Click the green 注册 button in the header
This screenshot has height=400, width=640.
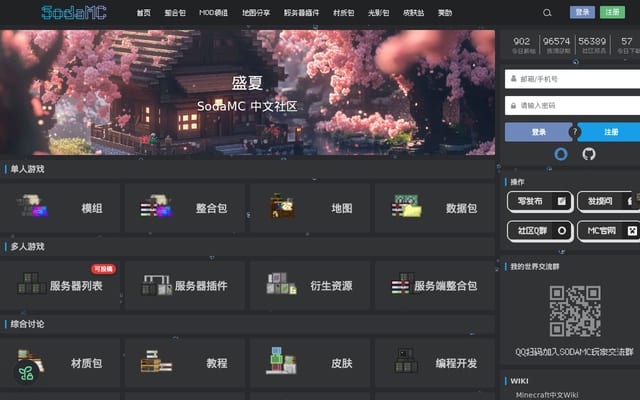(x=612, y=12)
